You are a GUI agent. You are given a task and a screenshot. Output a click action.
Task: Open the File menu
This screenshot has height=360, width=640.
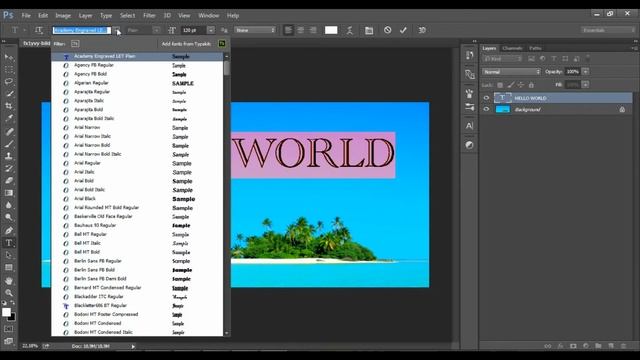click(26, 16)
